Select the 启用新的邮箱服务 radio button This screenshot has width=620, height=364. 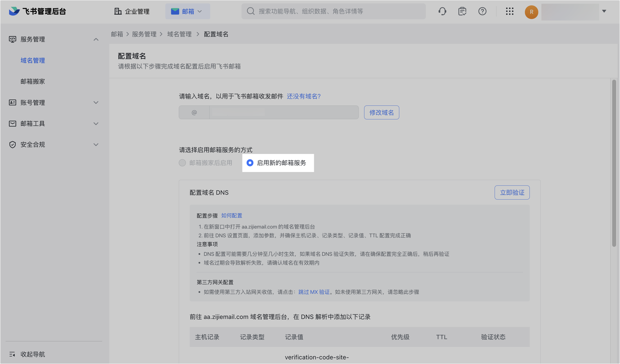250,163
